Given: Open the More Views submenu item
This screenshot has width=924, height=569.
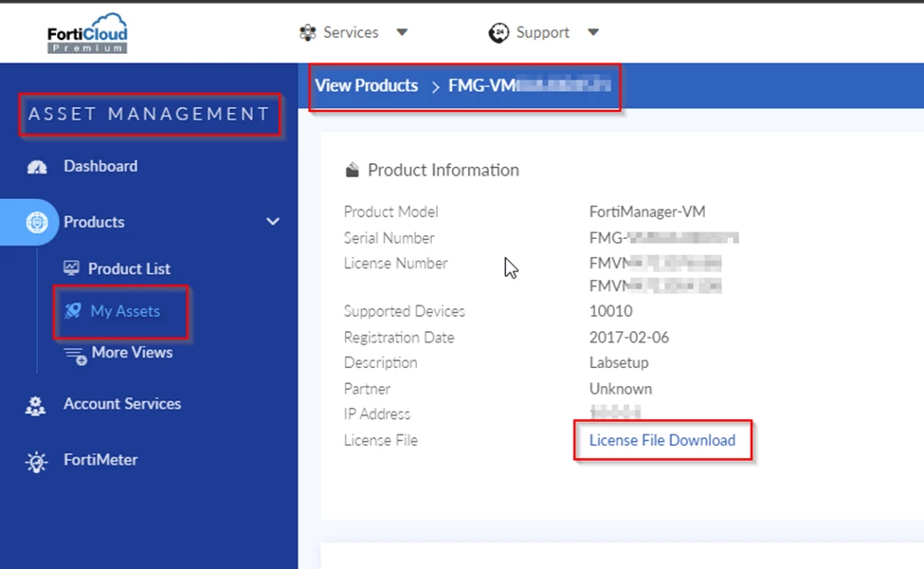Looking at the screenshot, I should click(132, 353).
